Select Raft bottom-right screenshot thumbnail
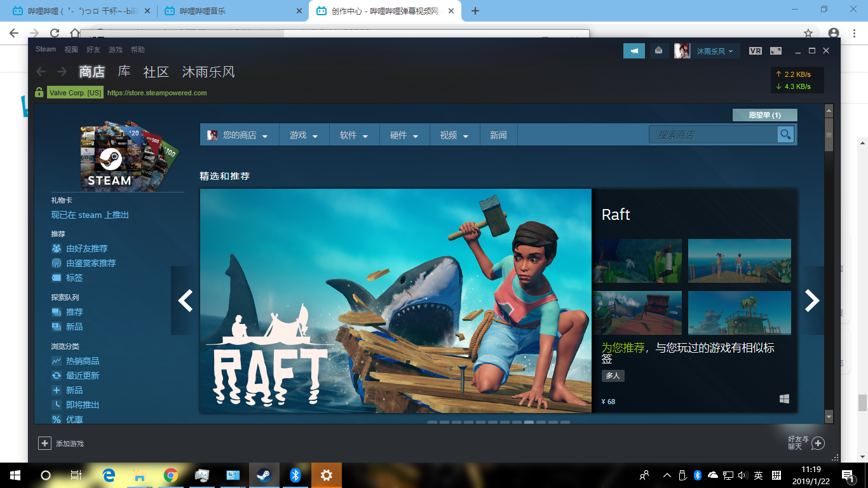This screenshot has height=488, width=868. 740,313
